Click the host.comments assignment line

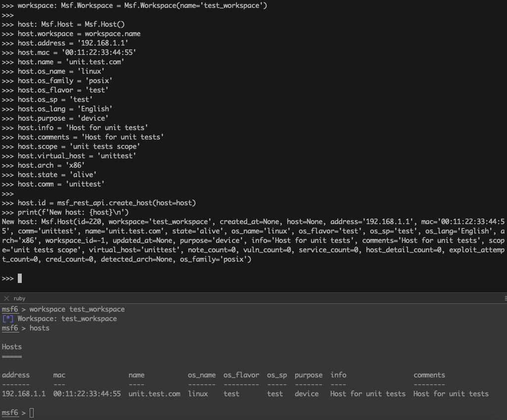(x=83, y=137)
